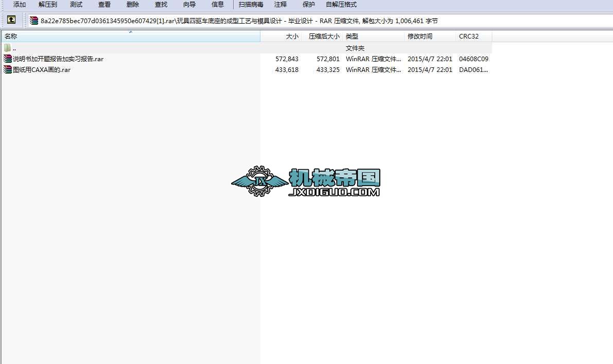Click the 注释 (Comment) toolbar button

click(x=281, y=5)
